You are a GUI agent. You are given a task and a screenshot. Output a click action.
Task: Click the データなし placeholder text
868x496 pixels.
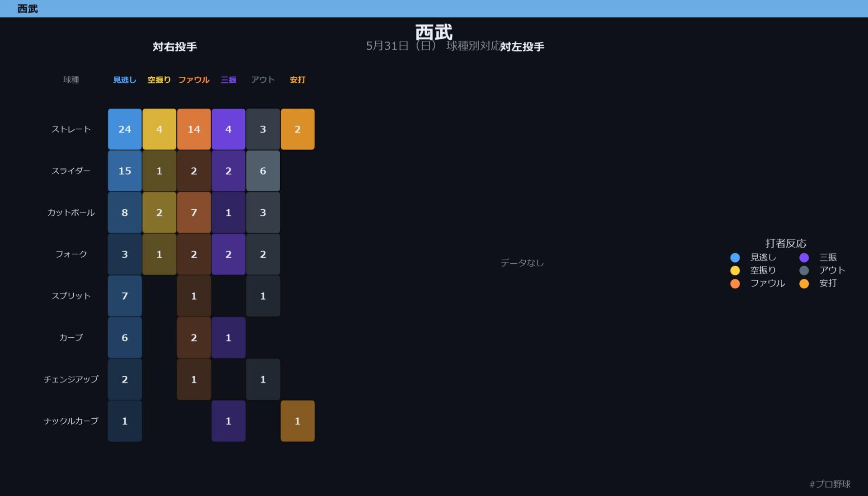tap(522, 263)
